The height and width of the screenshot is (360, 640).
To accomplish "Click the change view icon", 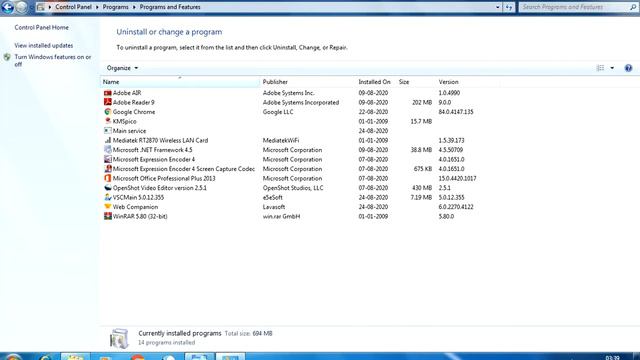I will pyautogui.click(x=600, y=68).
